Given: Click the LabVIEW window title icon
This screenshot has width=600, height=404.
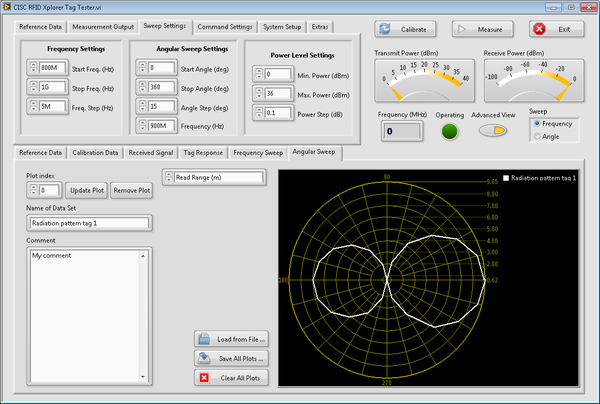Looking at the screenshot, I should click(8, 8).
